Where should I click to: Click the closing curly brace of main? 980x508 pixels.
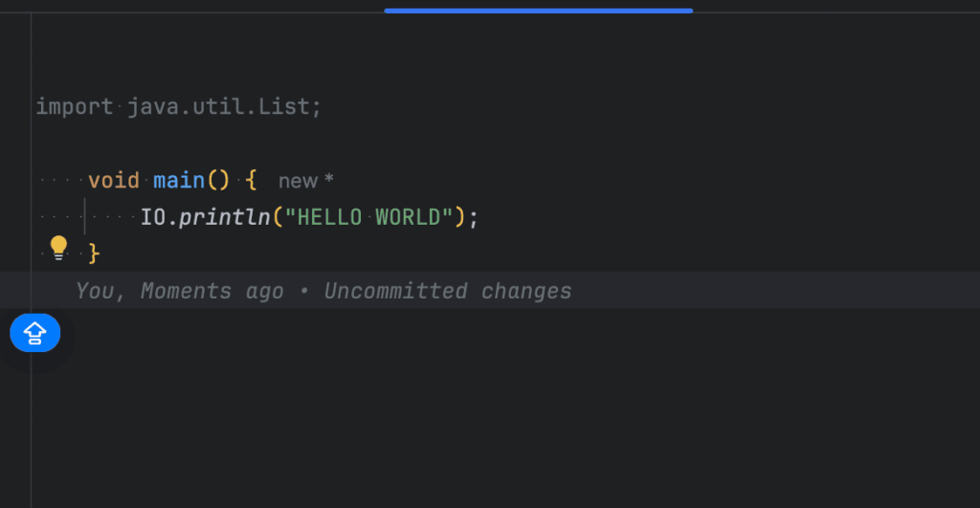(x=94, y=254)
